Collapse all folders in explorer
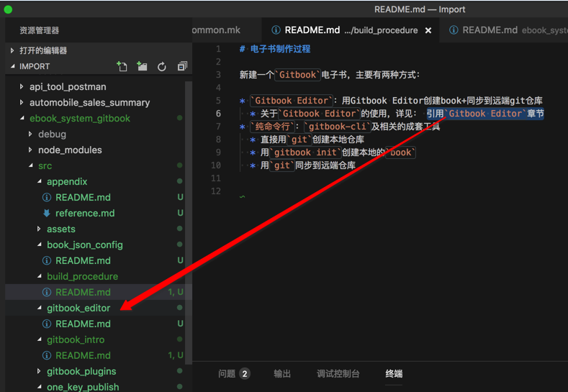This screenshot has height=392, width=568. coord(182,66)
